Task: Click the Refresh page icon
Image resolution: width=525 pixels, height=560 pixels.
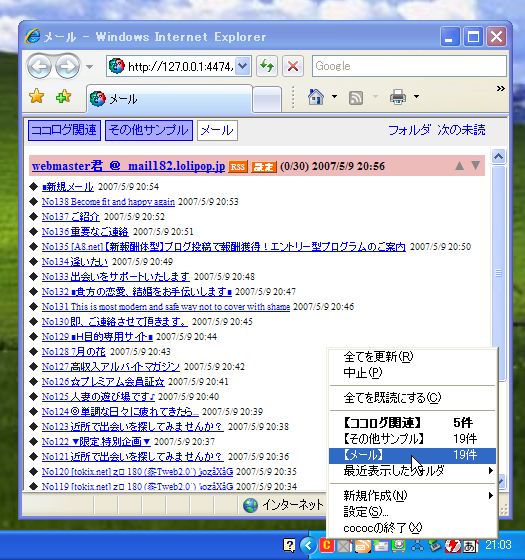Action: pos(267,66)
